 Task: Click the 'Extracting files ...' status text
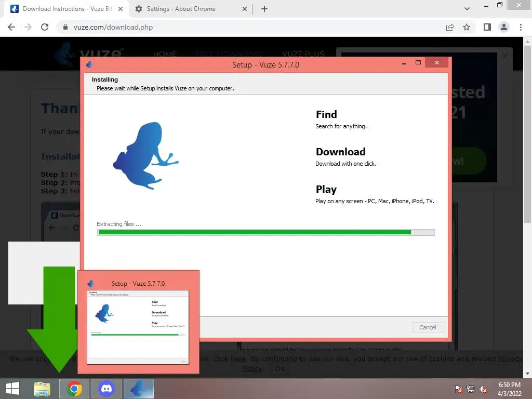[119, 224]
